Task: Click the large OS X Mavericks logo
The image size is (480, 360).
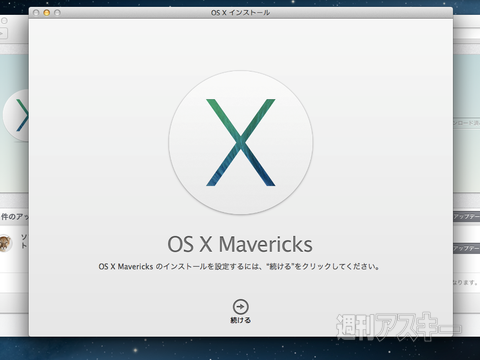Action: (x=241, y=142)
